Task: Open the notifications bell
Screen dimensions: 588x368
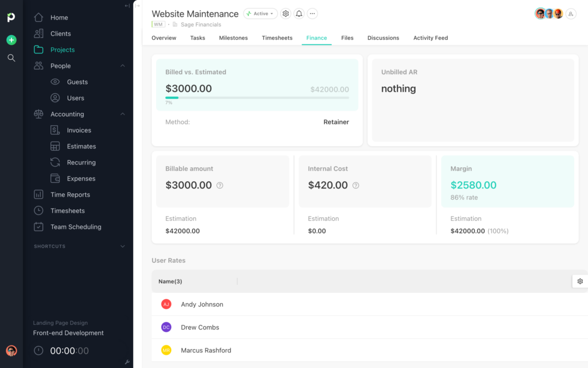Action: click(299, 13)
